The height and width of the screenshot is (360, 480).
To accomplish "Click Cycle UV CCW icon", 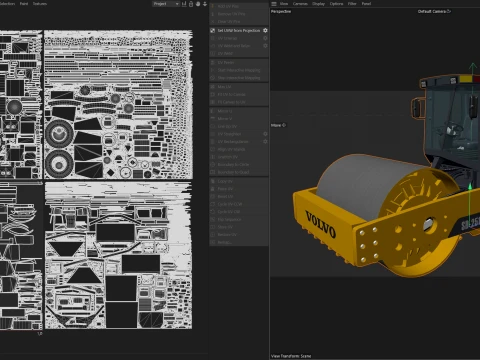I will (213, 204).
